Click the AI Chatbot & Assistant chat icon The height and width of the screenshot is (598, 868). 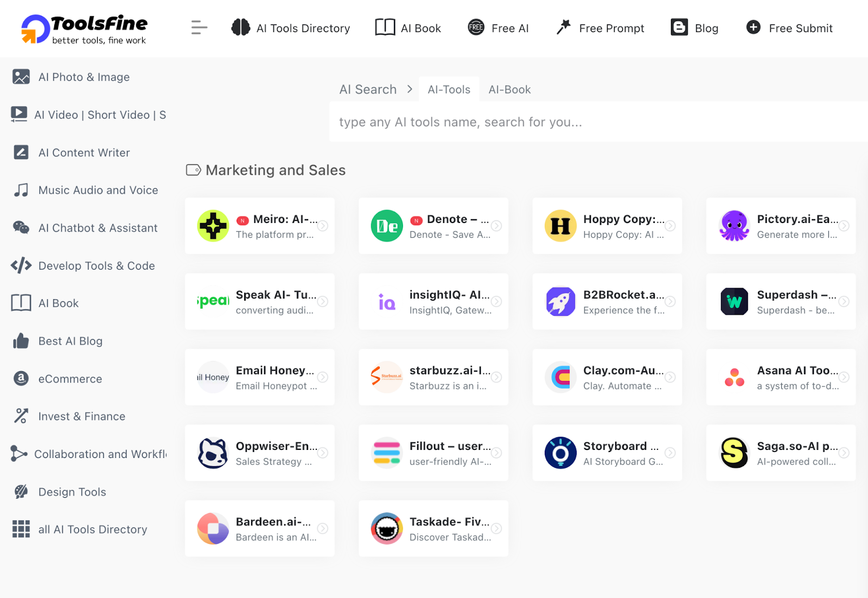[21, 227]
